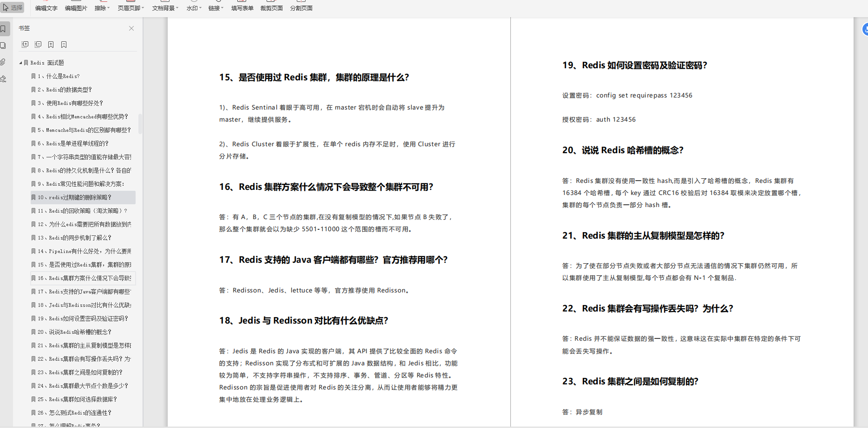Open the 文档背景 document background dropdown
868x428 pixels.
coord(165,8)
